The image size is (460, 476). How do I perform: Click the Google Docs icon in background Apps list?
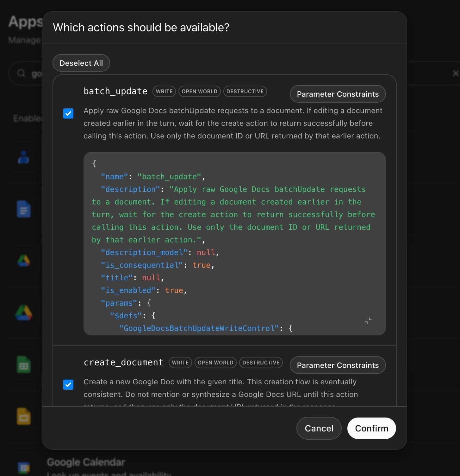tap(24, 209)
